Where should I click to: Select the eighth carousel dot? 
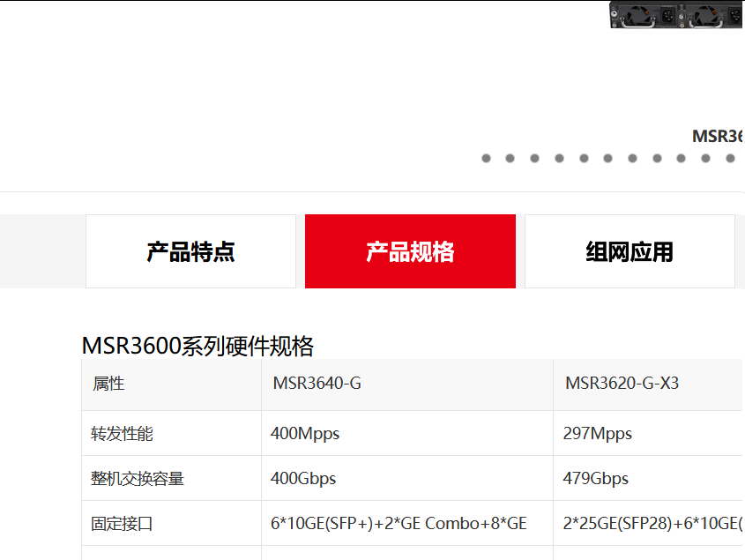coord(657,159)
